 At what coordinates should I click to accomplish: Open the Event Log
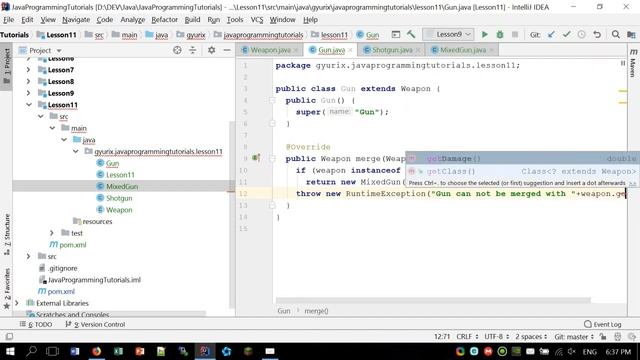point(602,324)
